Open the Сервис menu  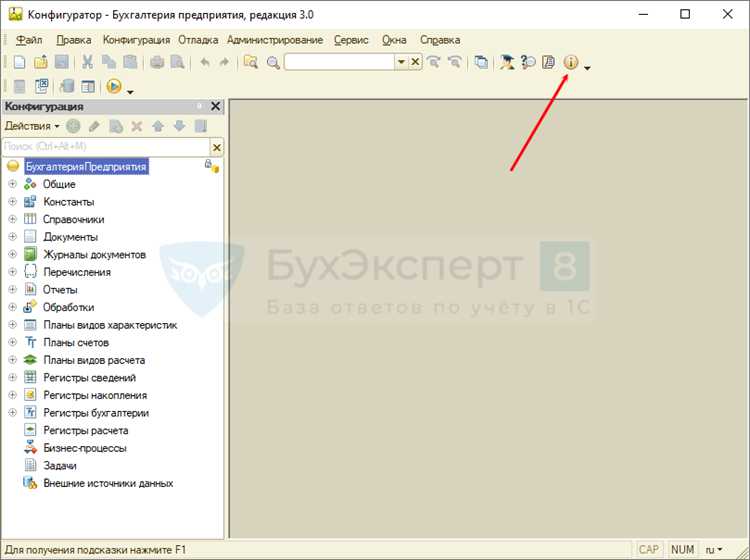point(351,40)
